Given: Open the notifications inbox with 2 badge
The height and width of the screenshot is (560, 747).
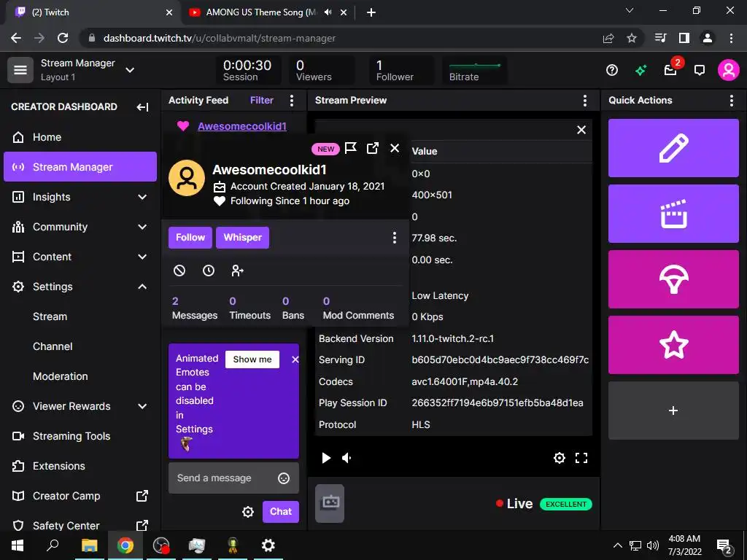Looking at the screenshot, I should [671, 71].
